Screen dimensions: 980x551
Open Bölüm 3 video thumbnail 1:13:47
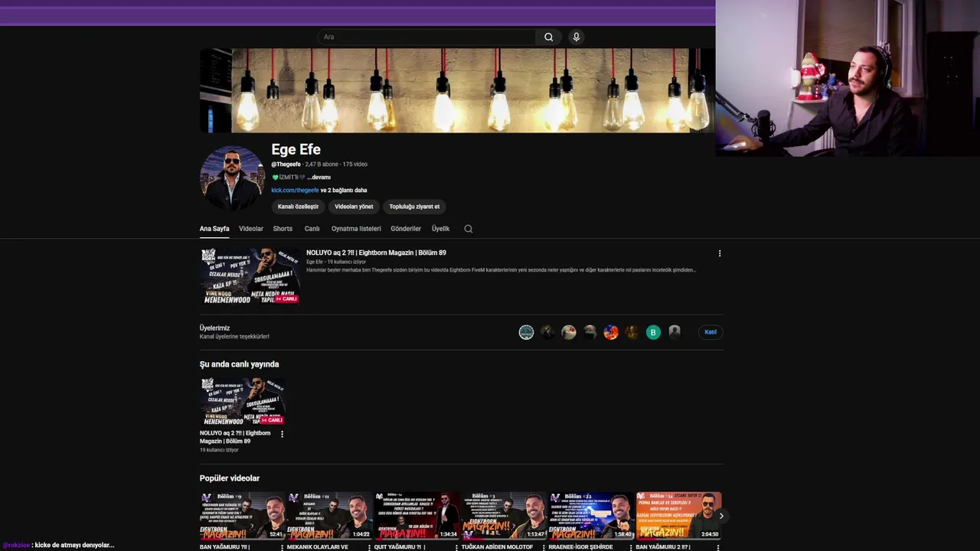click(x=505, y=516)
